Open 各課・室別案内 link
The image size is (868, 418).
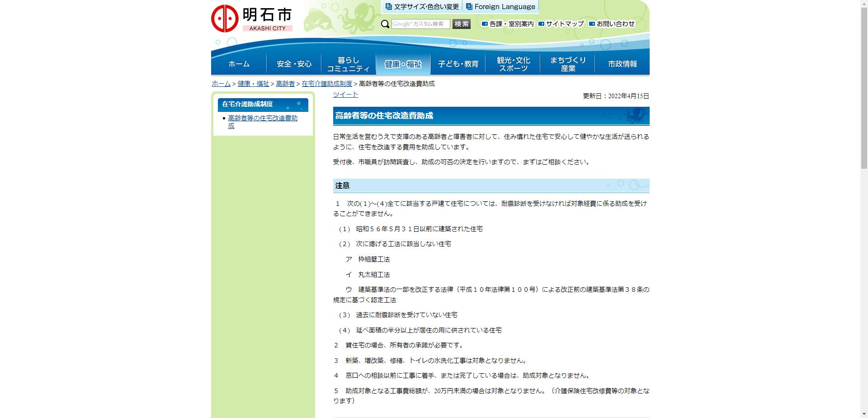(x=508, y=24)
